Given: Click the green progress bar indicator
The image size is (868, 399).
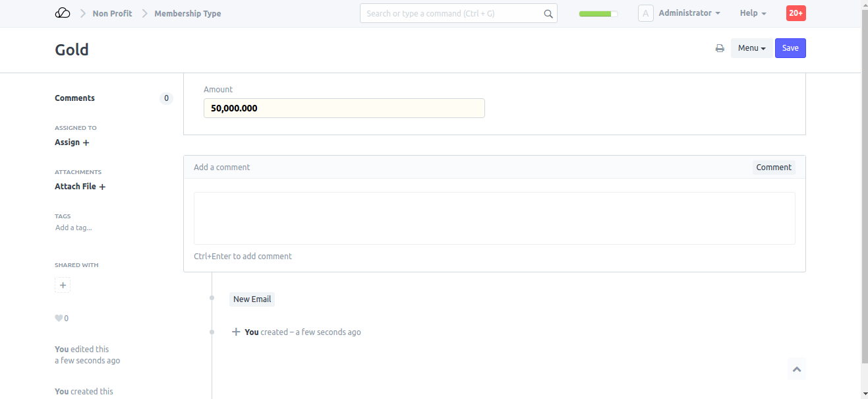Looking at the screenshot, I should click(598, 13).
